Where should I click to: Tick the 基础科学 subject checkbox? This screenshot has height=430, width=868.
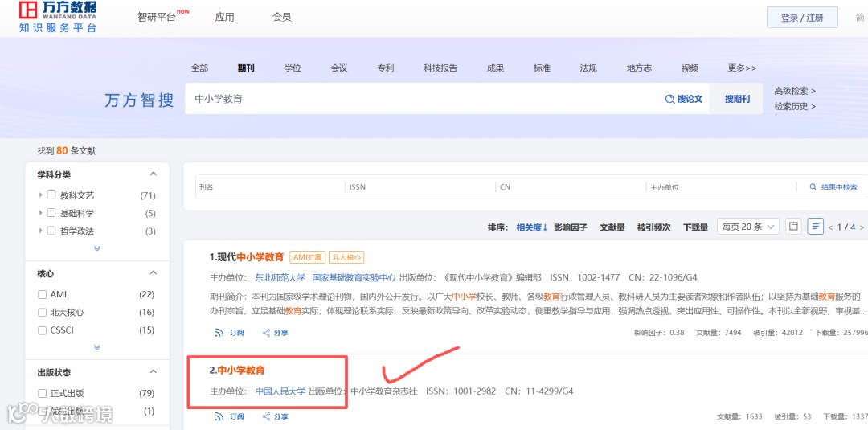(x=51, y=213)
